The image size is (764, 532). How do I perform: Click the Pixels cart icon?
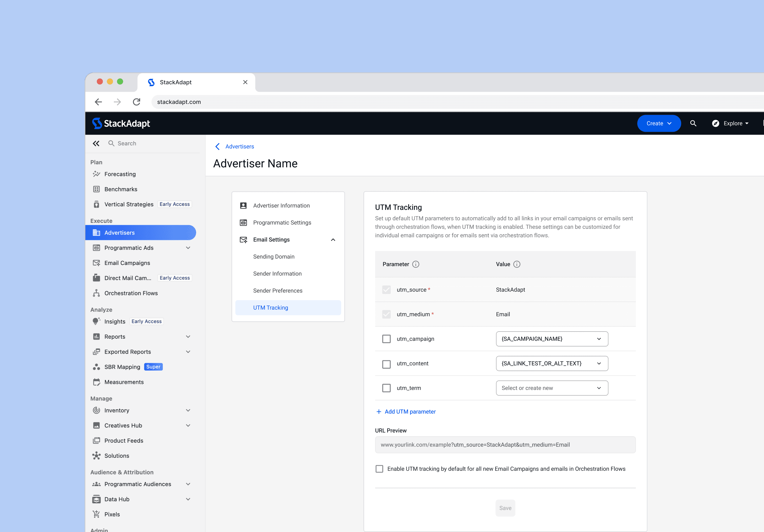96,514
